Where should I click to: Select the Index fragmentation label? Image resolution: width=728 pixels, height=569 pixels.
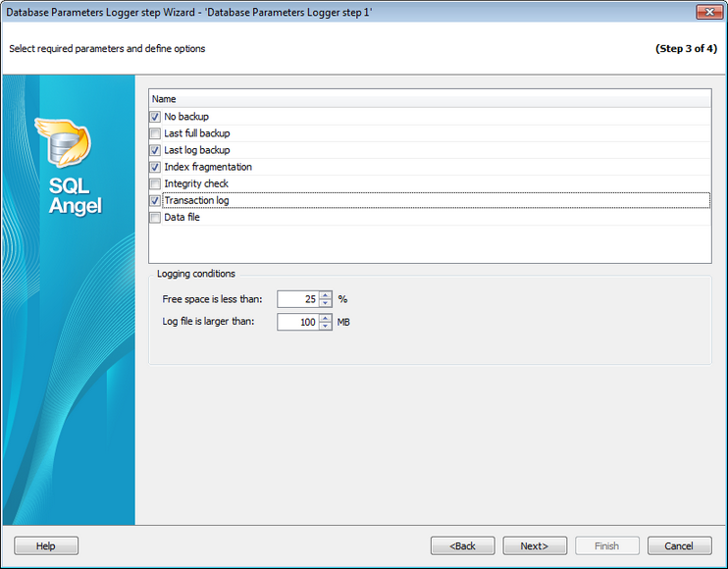point(208,167)
